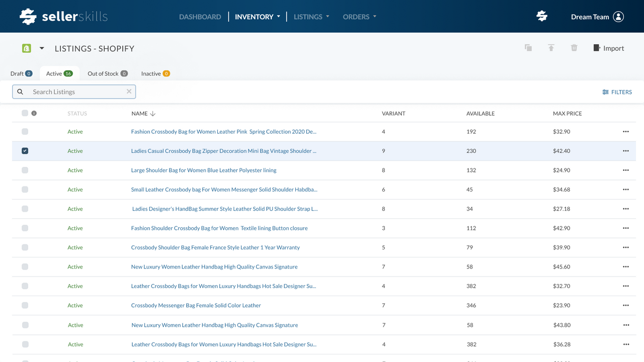Image resolution: width=644 pixels, height=362 pixels.
Task: Expand the Inventory menu
Action: (x=257, y=17)
